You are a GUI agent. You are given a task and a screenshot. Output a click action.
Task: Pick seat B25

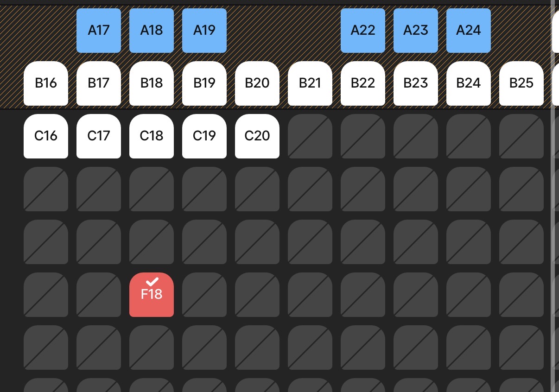(x=521, y=83)
